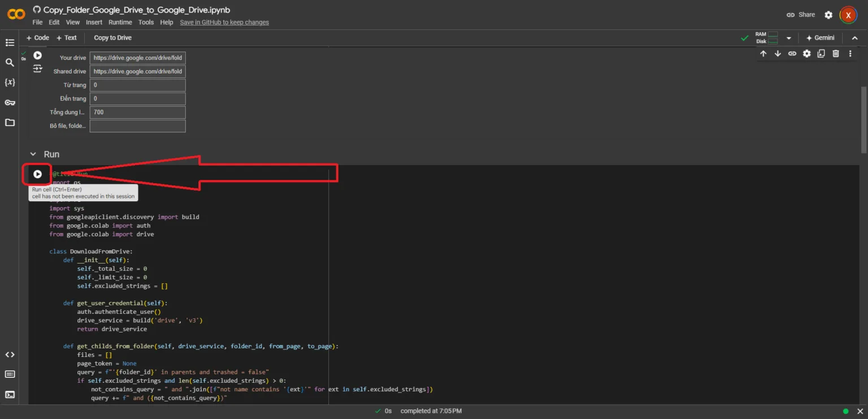Toggle the form cell's output display icon

[37, 68]
